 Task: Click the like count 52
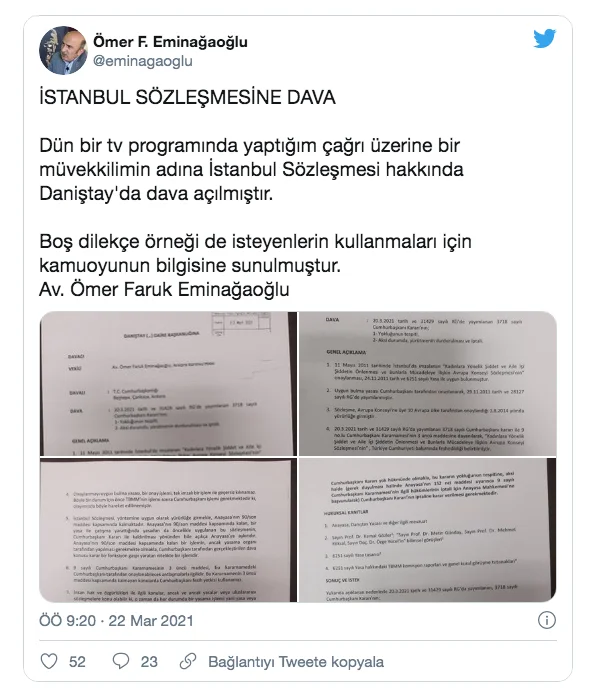click(77, 661)
